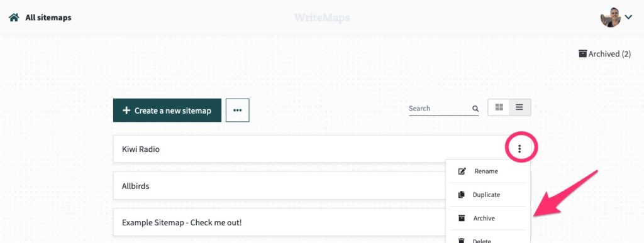Switch to list view layout
Viewport: 644px width, 243px height.
(519, 107)
